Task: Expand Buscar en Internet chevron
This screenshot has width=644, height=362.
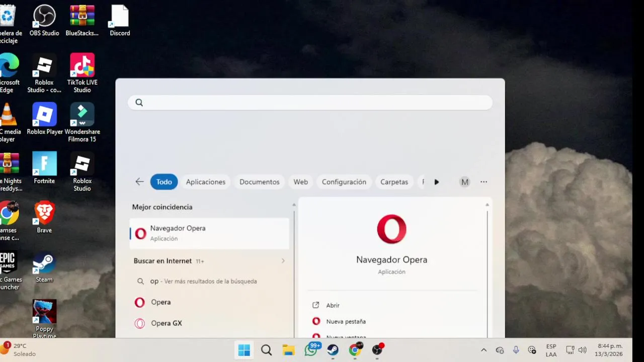Action: point(283,261)
